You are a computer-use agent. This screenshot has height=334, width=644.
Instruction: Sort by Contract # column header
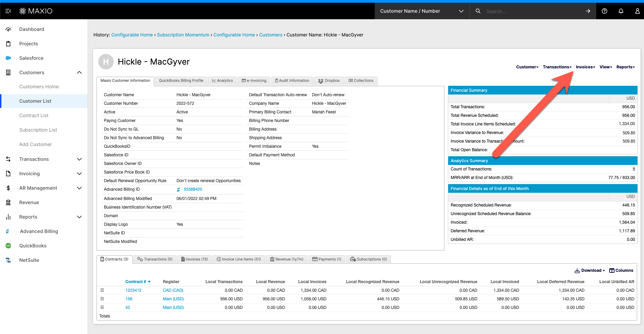pyautogui.click(x=138, y=282)
